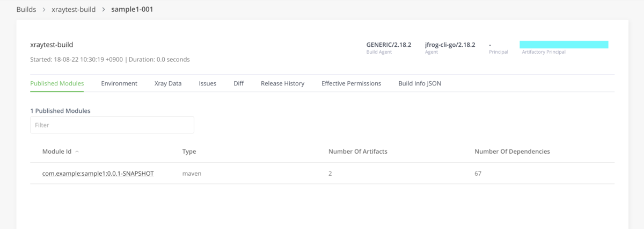
Task: Open the Build Info JSON tab
Action: [x=420, y=83]
